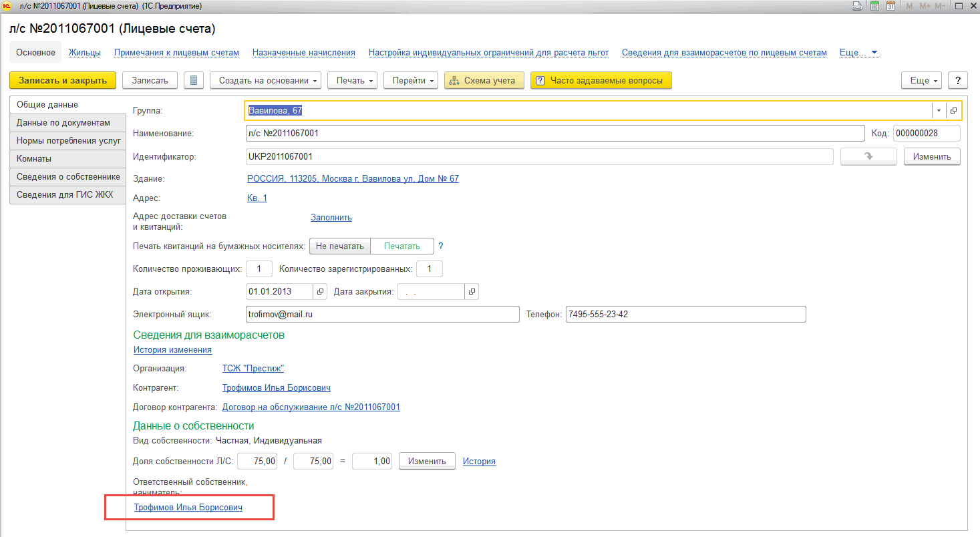Expand the Печать dropdown menu
The height and width of the screenshot is (537, 980).
(352, 80)
